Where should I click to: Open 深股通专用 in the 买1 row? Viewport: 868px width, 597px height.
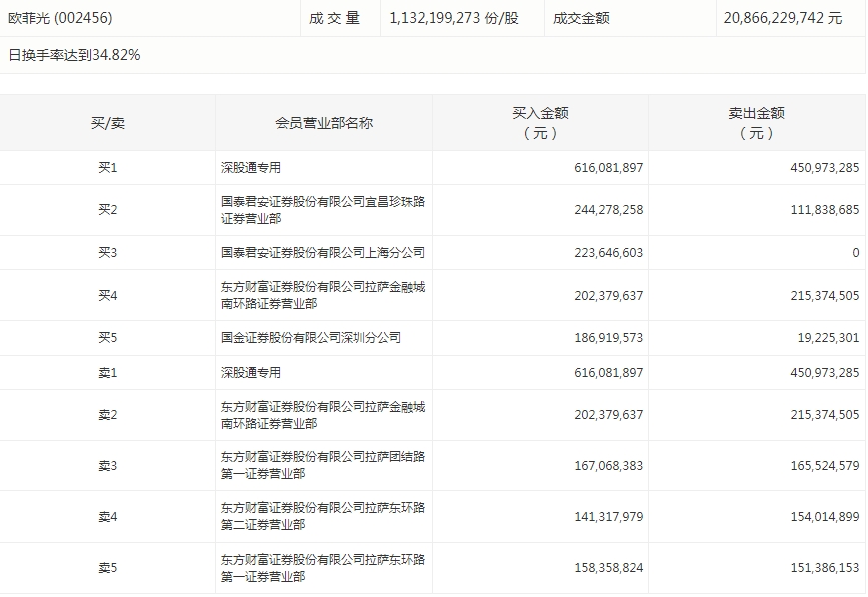click(251, 168)
